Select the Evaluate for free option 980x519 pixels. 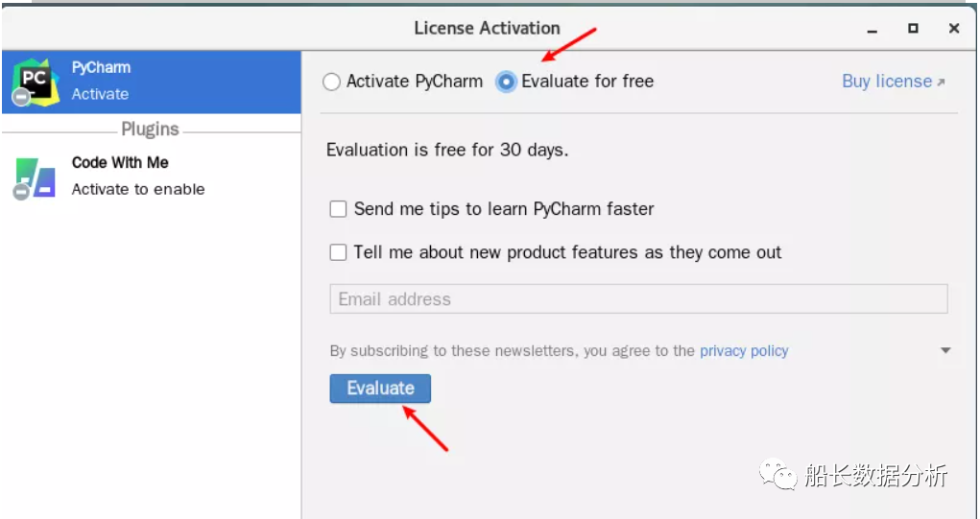[x=506, y=82]
